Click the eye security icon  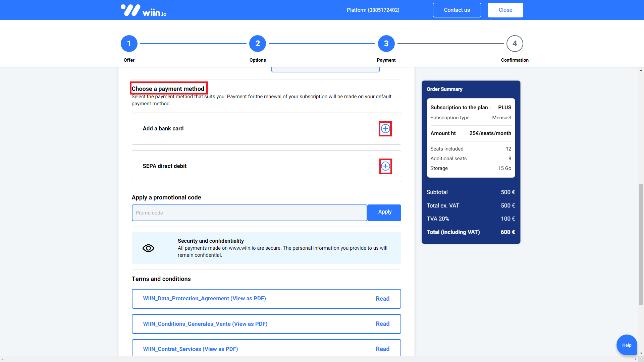[x=148, y=248]
